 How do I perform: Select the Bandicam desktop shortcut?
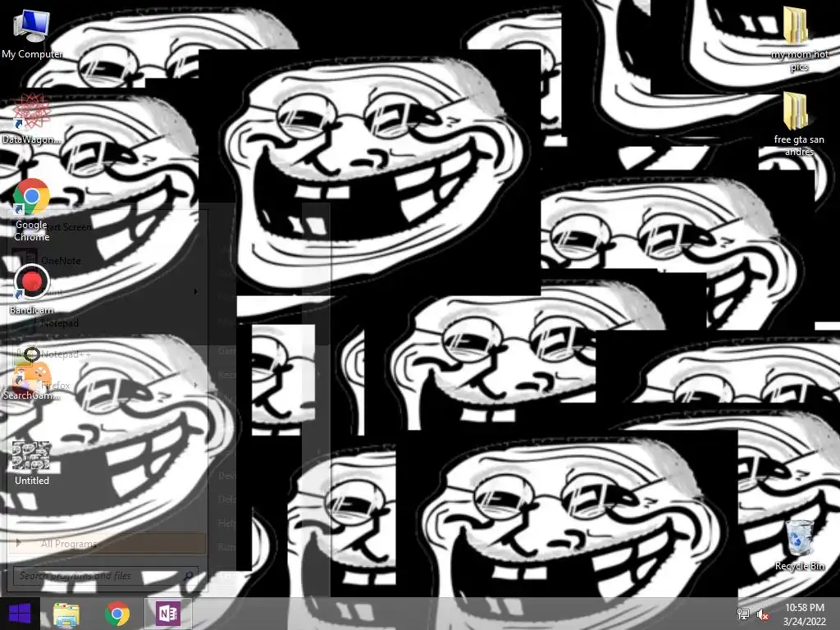[32, 290]
